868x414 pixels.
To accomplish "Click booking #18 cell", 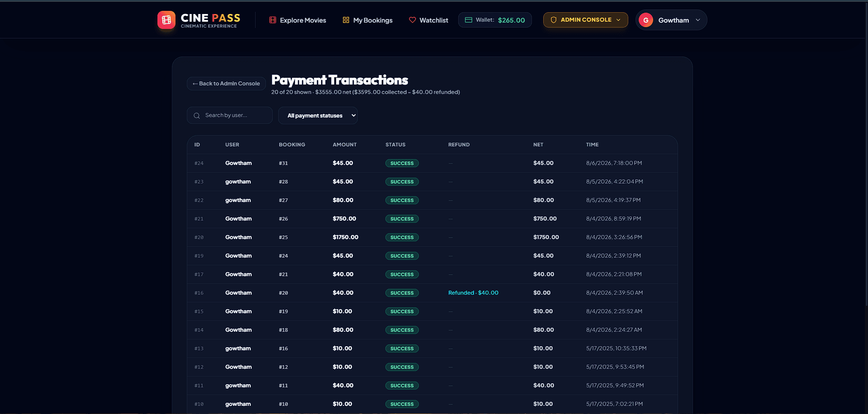I will [283, 330].
